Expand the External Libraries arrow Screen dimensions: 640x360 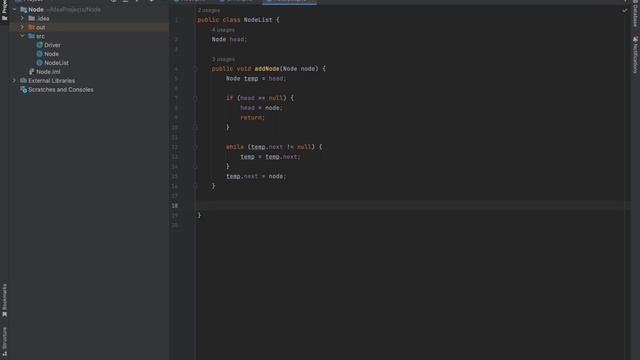[14, 80]
